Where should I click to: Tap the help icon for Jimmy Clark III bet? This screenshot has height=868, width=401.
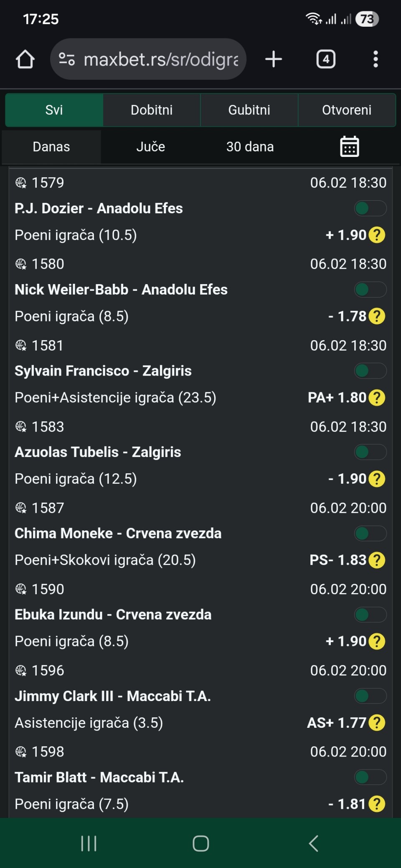(x=377, y=723)
